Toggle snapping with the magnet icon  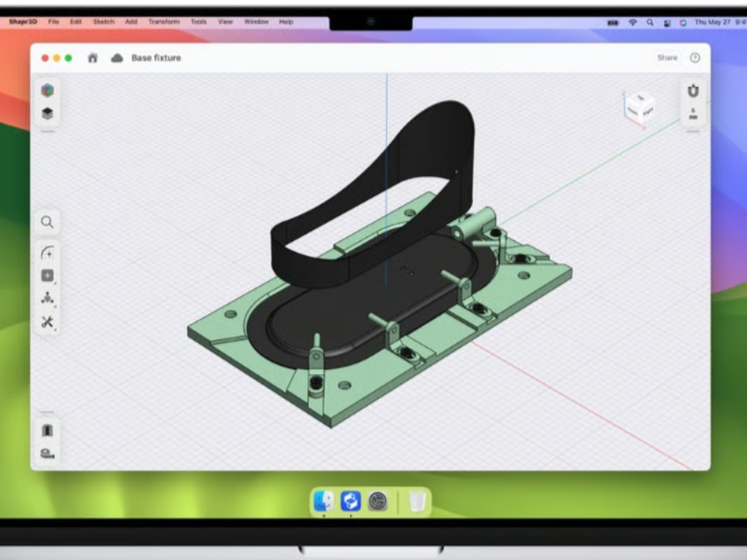[x=693, y=91]
